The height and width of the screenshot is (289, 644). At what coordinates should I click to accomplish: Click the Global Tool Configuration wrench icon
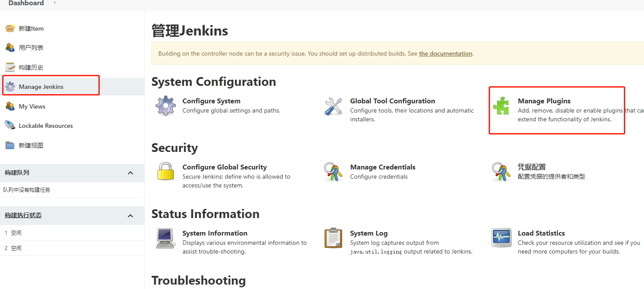click(334, 106)
